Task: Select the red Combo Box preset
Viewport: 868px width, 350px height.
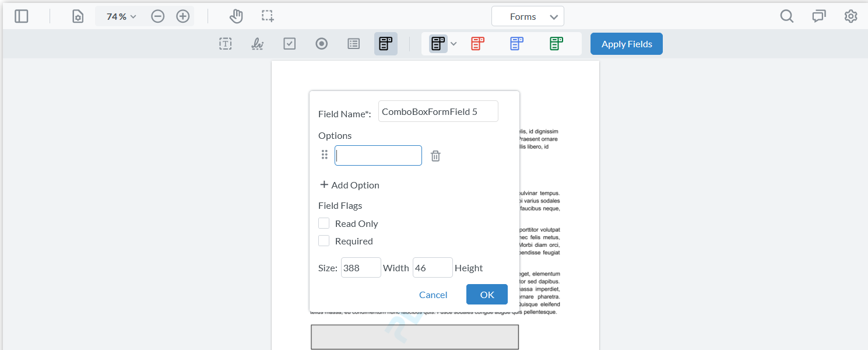Action: [x=477, y=43]
